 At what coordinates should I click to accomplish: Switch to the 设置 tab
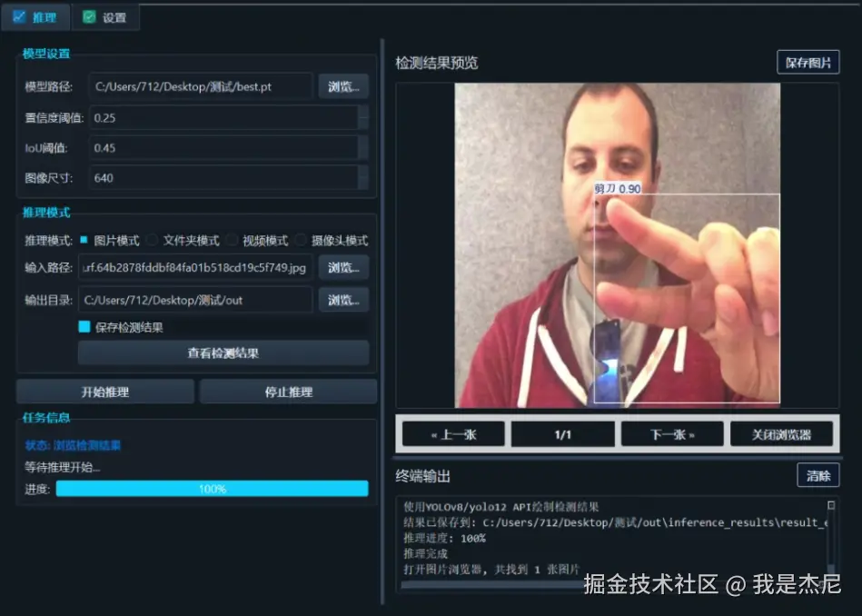pos(106,16)
